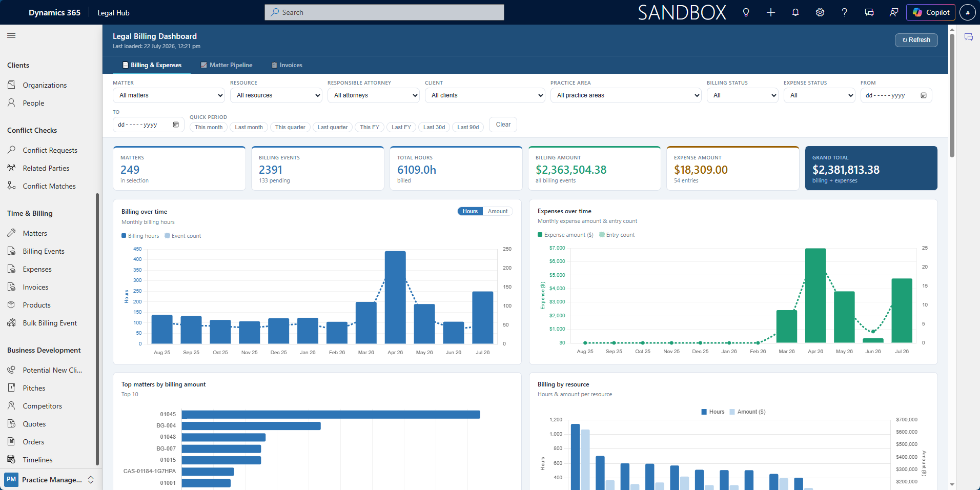
Task: Open the lightbulb ideas icon
Action: (746, 12)
